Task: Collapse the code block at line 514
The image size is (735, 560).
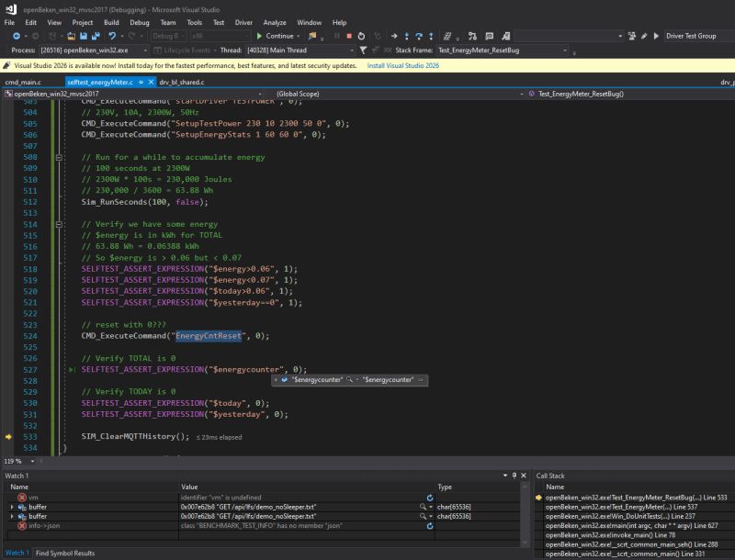Action: pyautogui.click(x=59, y=224)
